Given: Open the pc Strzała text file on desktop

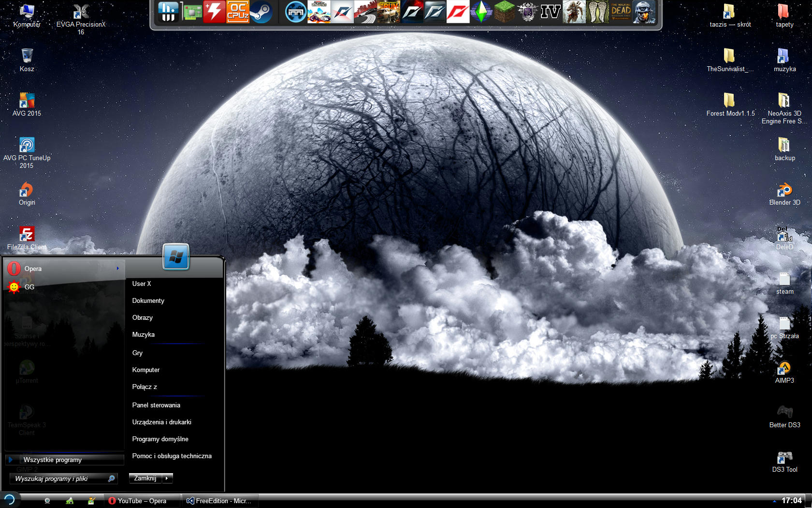Looking at the screenshot, I should click(x=784, y=327).
